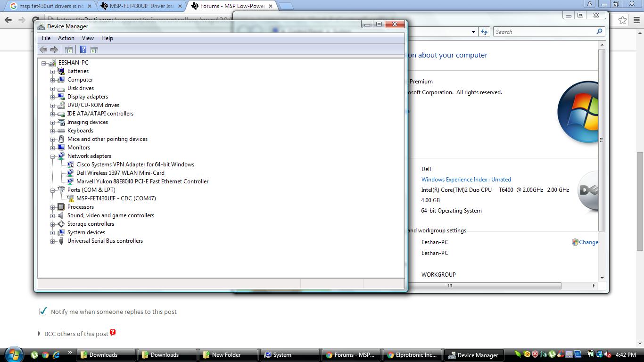The image size is (644, 362).
Task: Expand the Batteries node
Action: 53,72
